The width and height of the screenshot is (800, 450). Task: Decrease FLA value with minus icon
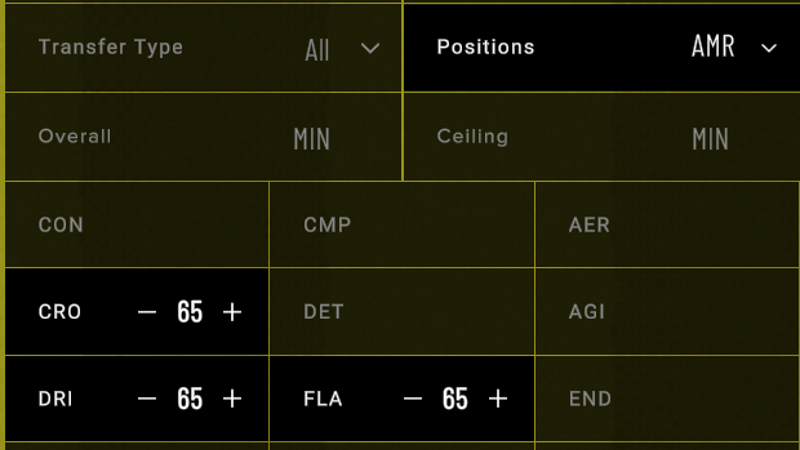(x=413, y=398)
